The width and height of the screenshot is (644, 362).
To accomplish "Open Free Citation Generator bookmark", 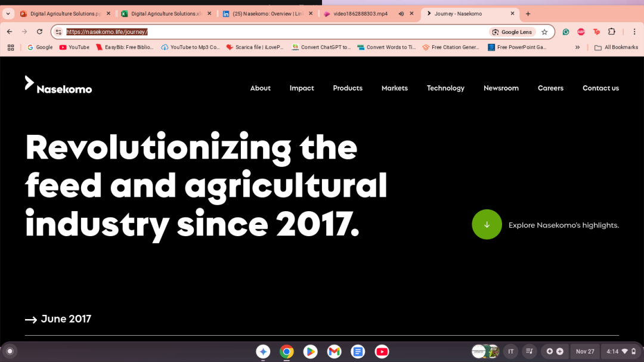I will coord(451,47).
